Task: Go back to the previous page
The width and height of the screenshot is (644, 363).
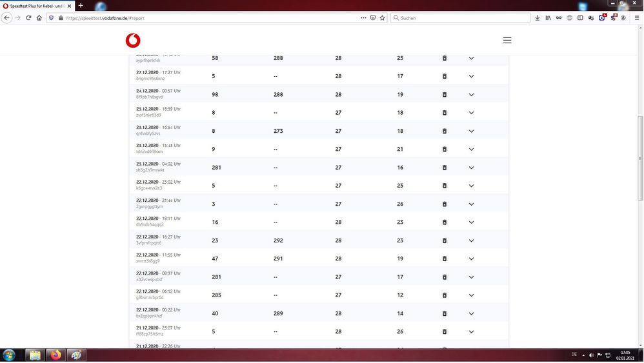Action: click(6, 18)
